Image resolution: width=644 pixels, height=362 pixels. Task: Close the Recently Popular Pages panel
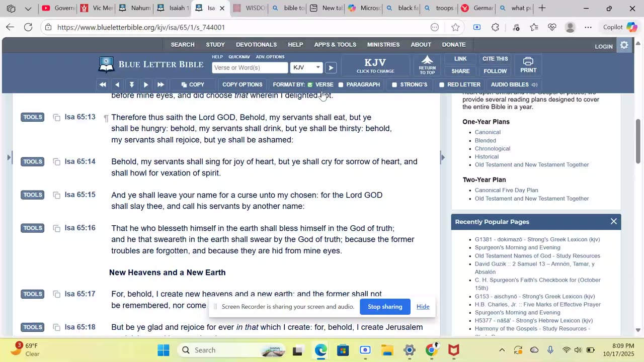tap(614, 221)
